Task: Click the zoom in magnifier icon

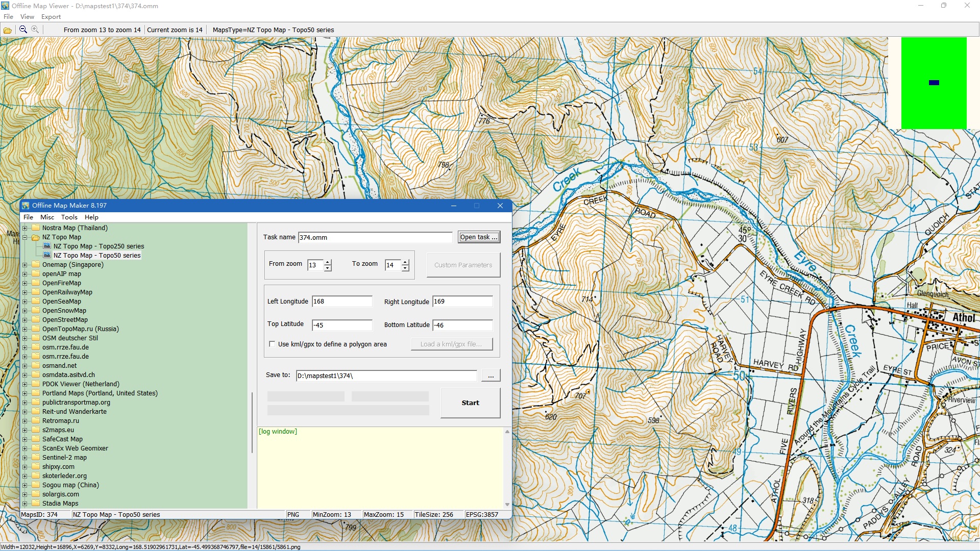Action: point(35,30)
